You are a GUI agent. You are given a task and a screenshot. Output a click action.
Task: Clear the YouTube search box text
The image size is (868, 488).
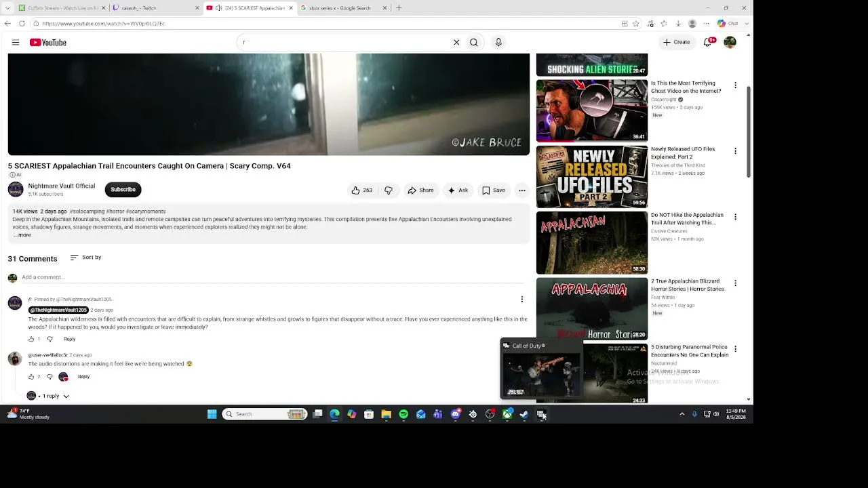coord(456,43)
